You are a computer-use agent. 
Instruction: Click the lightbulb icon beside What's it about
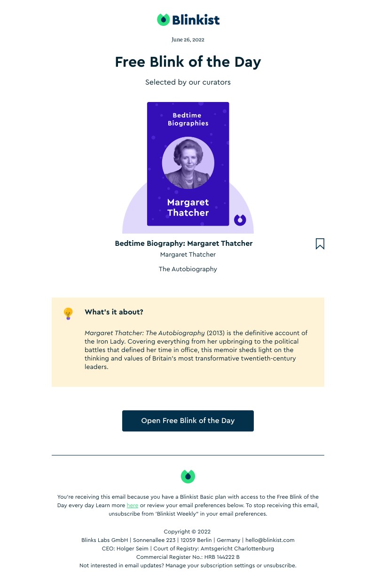68,314
